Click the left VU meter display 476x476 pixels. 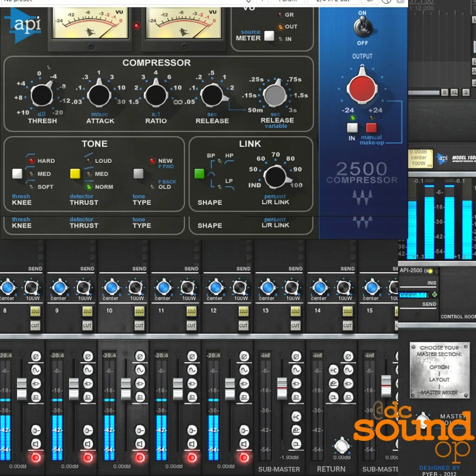tap(90, 23)
